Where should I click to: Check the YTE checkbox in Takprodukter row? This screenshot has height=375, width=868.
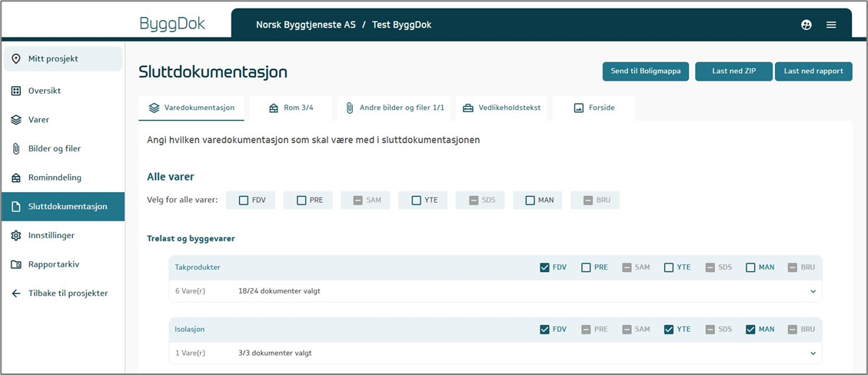669,267
